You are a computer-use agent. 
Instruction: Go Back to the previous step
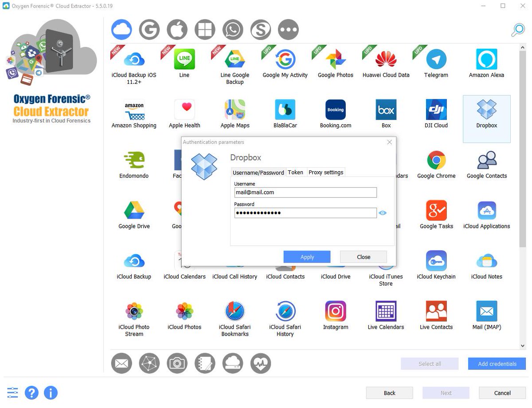[x=390, y=393]
